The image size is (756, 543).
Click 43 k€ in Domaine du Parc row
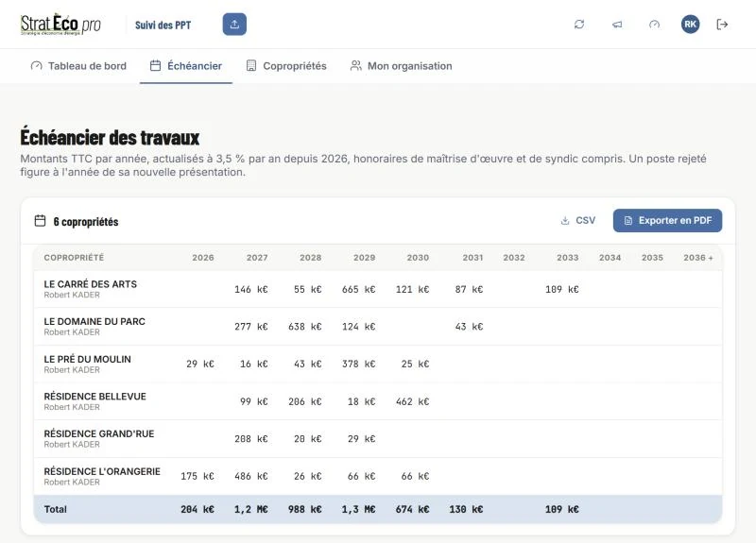click(x=469, y=326)
